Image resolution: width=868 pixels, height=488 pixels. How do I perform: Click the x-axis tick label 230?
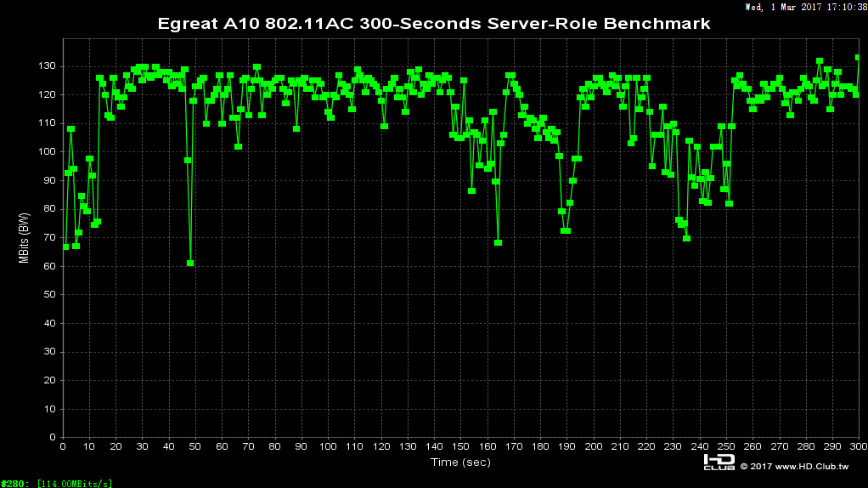click(674, 446)
